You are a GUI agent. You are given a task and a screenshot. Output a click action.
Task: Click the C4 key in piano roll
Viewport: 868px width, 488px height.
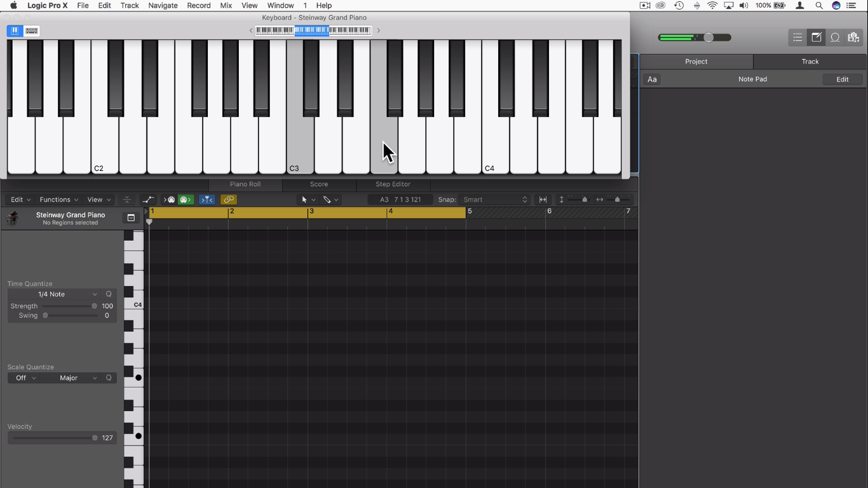[134, 305]
